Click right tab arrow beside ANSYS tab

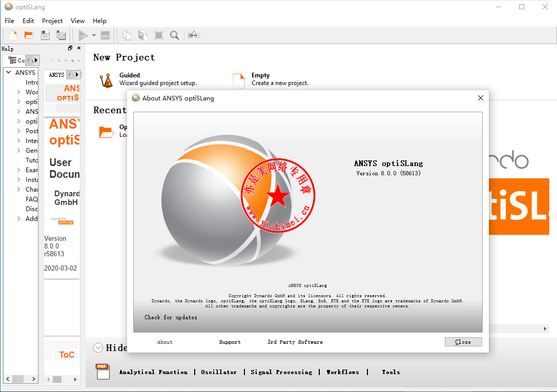click(x=77, y=75)
